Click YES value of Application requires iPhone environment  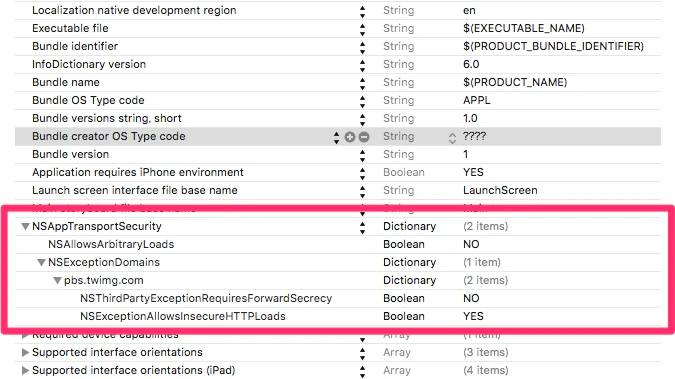(x=474, y=172)
